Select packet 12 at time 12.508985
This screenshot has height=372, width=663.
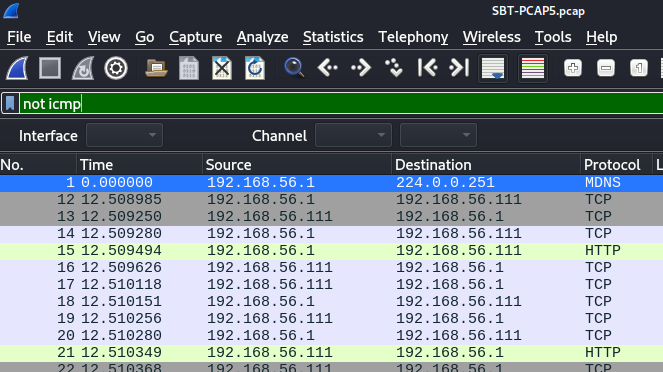332,200
